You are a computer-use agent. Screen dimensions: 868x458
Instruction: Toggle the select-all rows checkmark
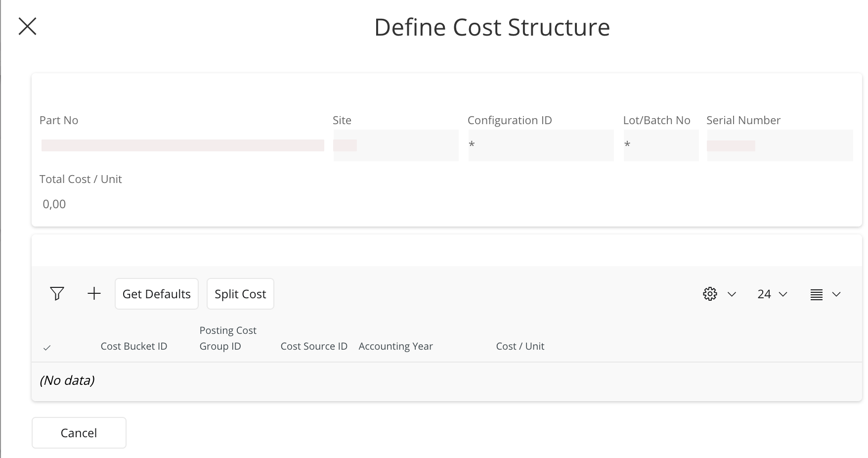pos(47,348)
